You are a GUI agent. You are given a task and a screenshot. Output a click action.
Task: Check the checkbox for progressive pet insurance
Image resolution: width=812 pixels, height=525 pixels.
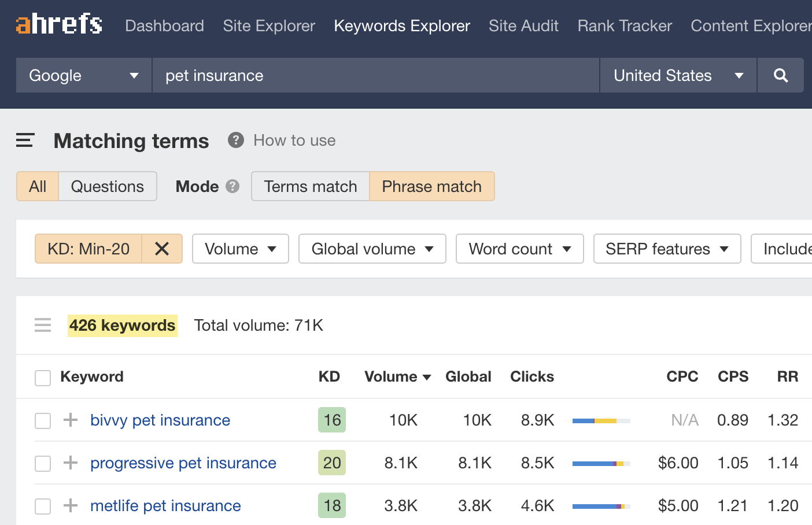point(42,463)
